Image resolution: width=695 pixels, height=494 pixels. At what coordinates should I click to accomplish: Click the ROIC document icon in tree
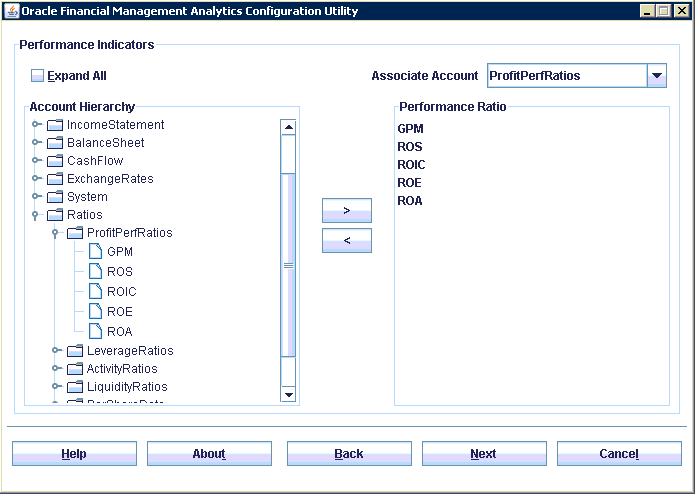tap(95, 292)
